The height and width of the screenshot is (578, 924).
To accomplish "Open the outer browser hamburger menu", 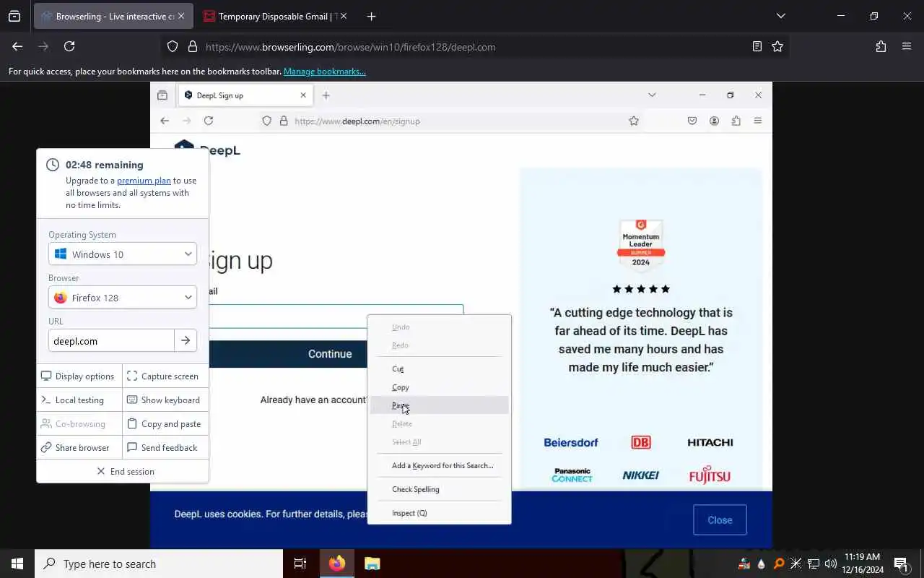I will coord(907,46).
